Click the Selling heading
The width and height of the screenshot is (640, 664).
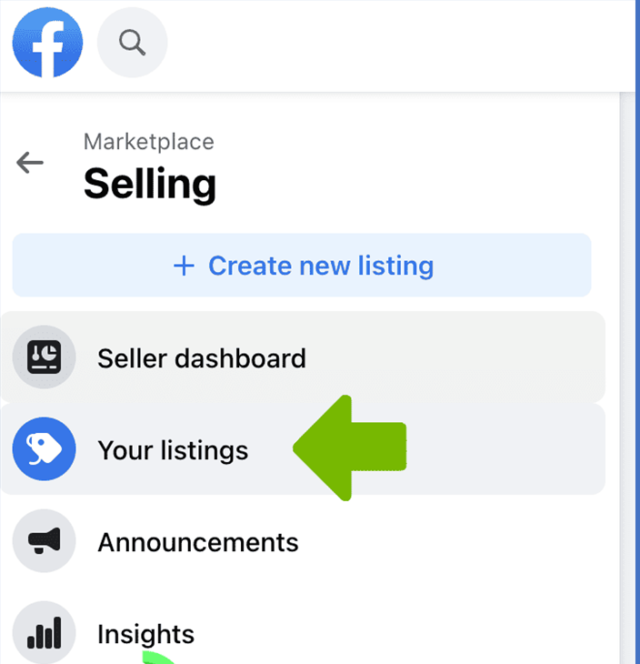pos(149,184)
